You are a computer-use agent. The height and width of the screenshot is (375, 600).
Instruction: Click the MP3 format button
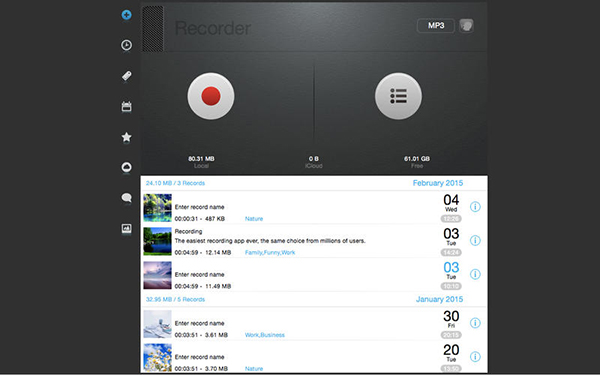436,26
